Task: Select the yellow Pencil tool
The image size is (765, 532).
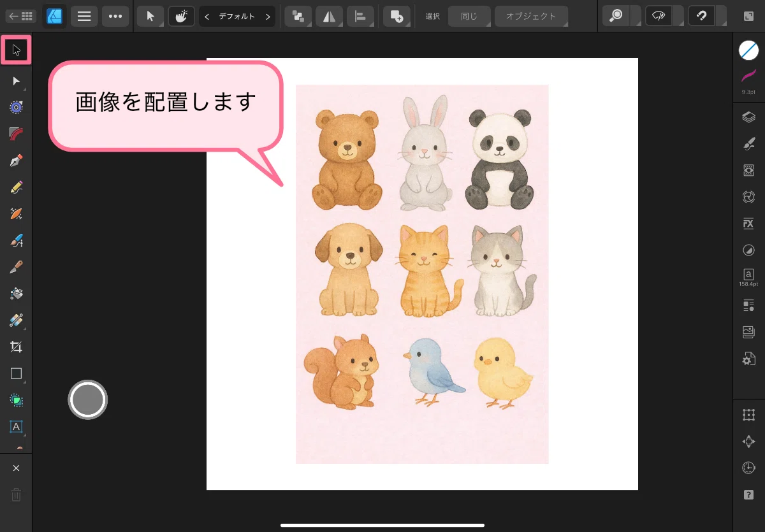Action: 17,187
